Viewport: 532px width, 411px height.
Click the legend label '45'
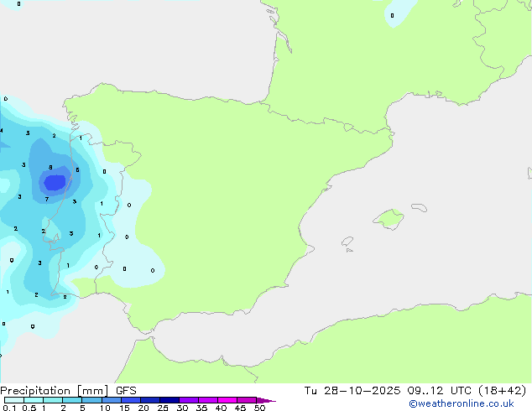pyautogui.click(x=240, y=408)
